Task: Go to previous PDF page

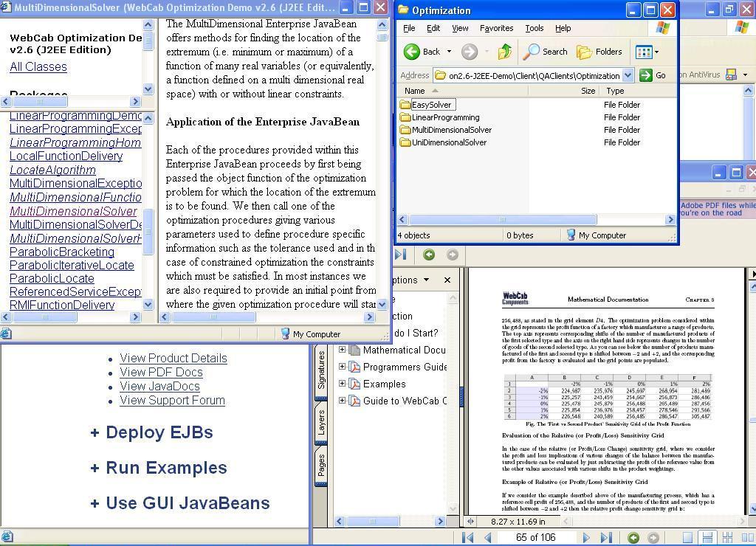Action: click(x=488, y=537)
